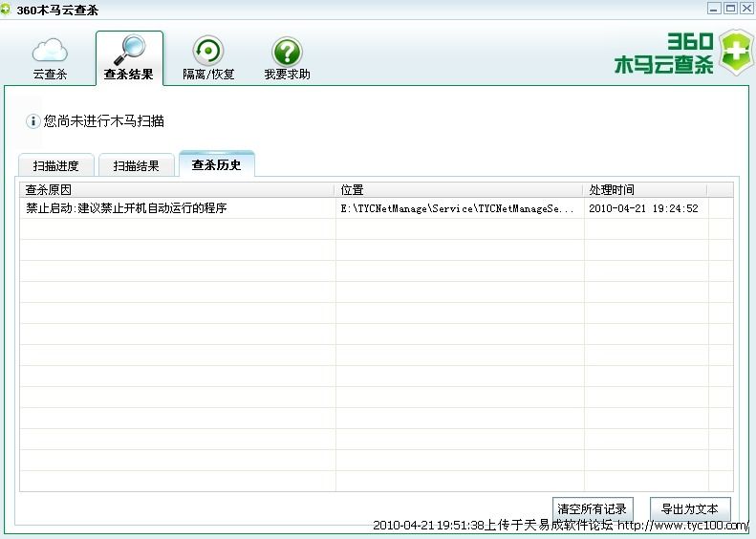Open the 隔离/恢复 quarantine restore icon

[207, 51]
